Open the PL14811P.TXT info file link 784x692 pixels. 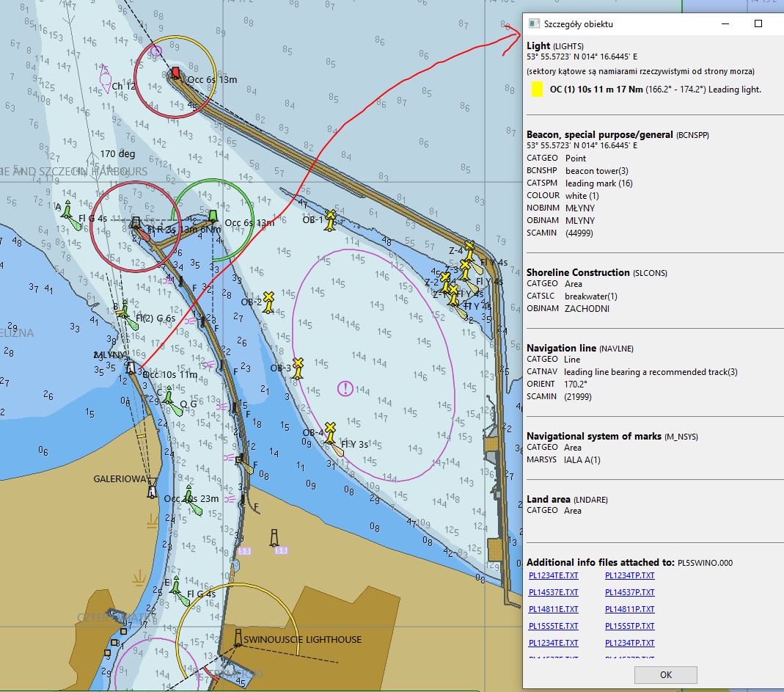click(629, 609)
